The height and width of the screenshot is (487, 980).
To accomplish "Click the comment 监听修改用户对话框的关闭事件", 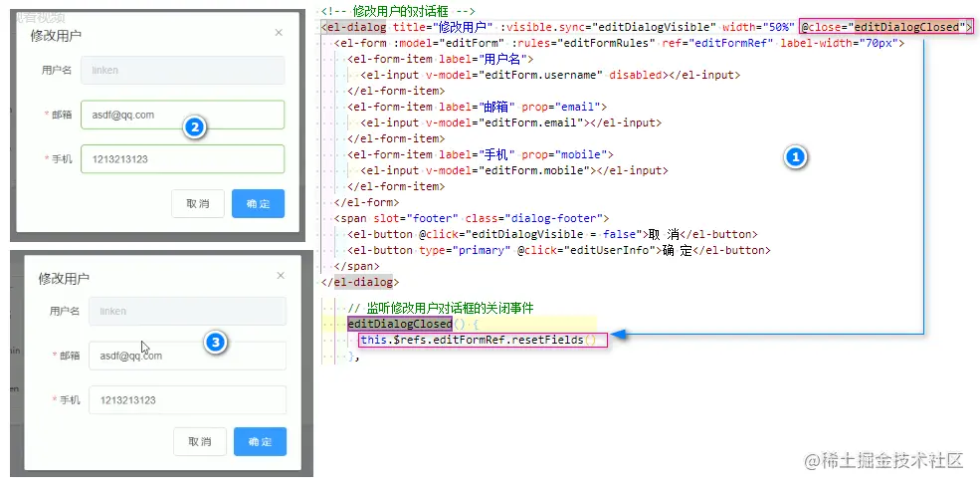I will [441, 308].
